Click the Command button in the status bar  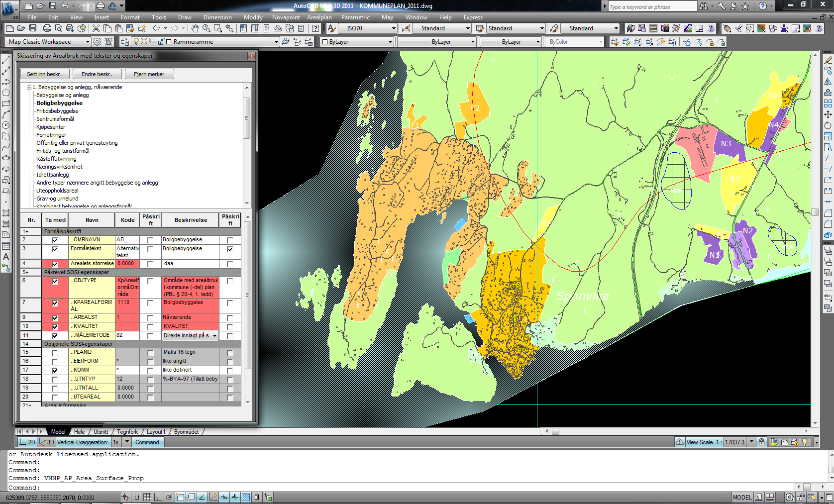tap(147, 442)
